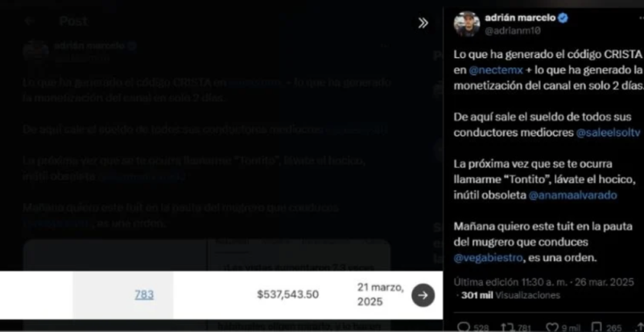View edit history via Última edición timestamp
Viewport: 644px width, 332px height.
coord(544,282)
